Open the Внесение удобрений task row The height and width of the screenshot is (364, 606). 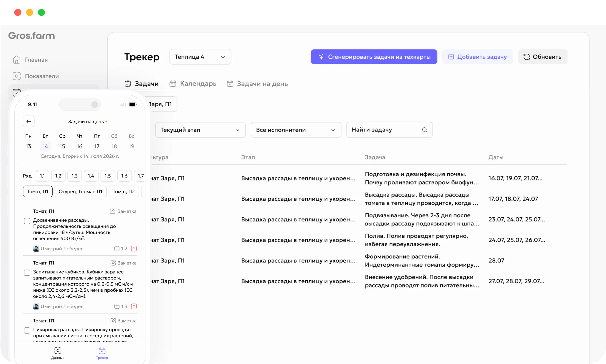[x=422, y=281]
